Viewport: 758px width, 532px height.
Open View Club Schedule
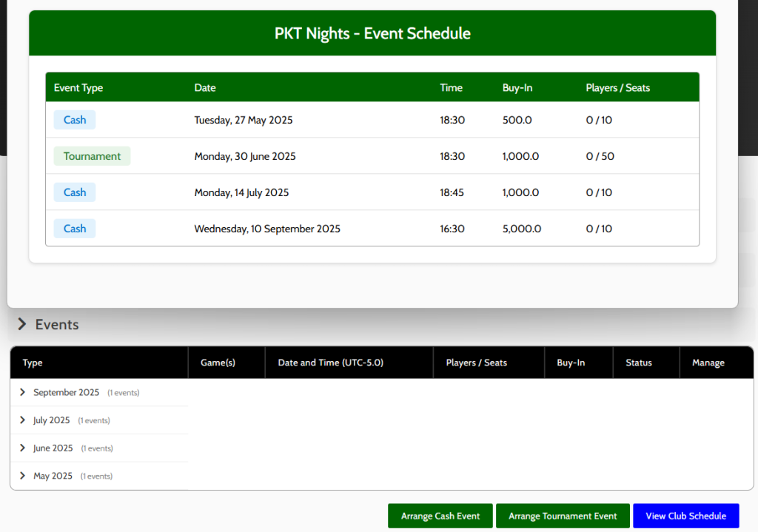pyautogui.click(x=685, y=516)
